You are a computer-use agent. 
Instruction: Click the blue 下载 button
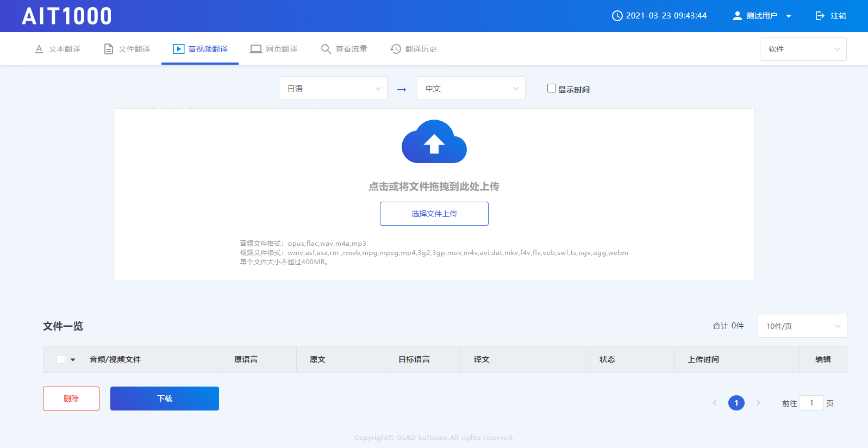click(x=165, y=399)
